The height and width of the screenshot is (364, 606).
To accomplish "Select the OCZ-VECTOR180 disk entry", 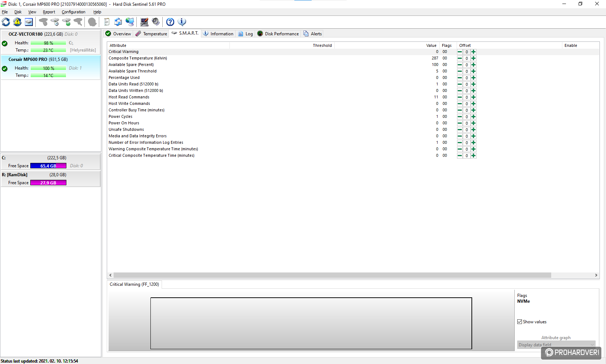I will pyautogui.click(x=50, y=42).
